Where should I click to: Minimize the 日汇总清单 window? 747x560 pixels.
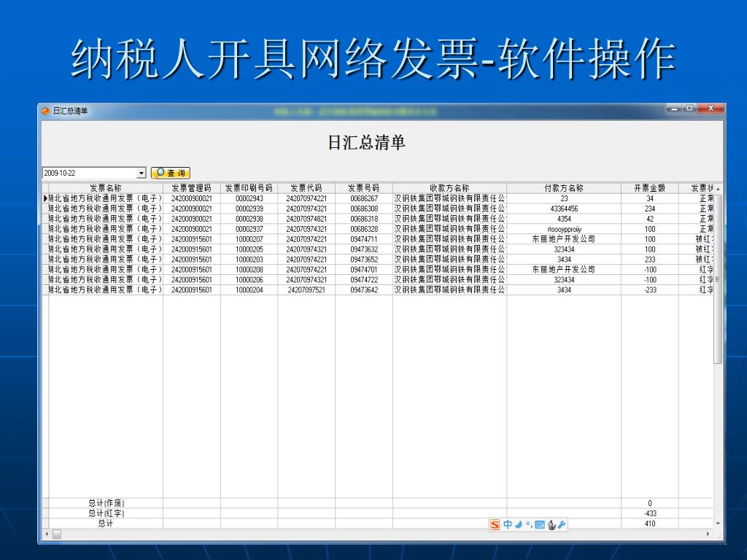(674, 109)
